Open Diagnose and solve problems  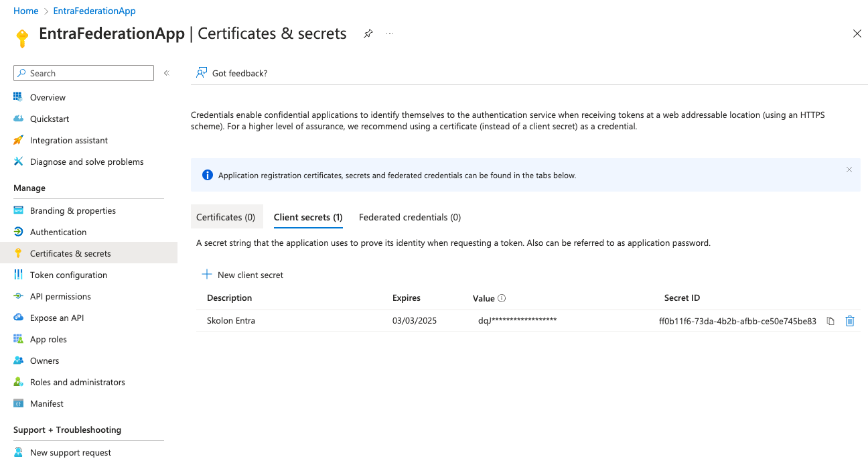point(86,161)
